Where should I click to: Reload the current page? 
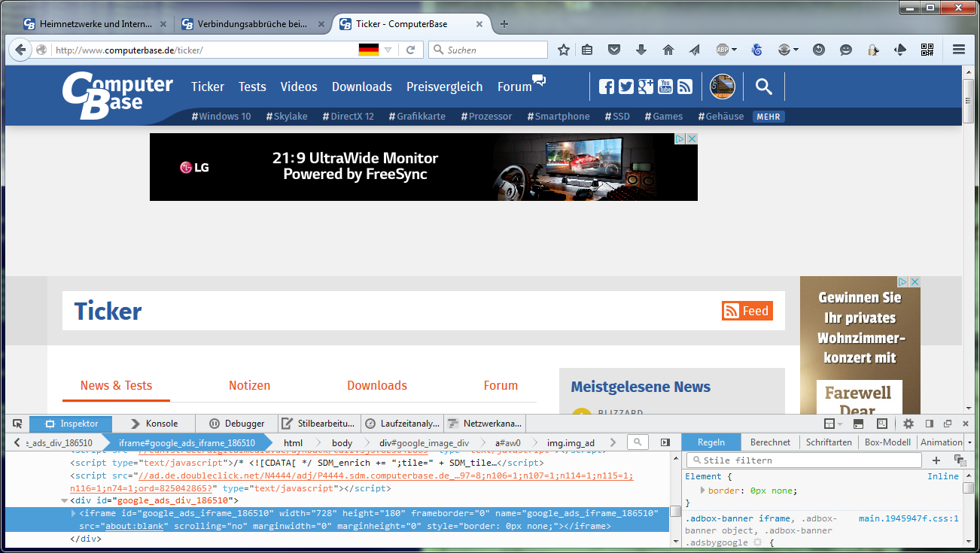point(410,50)
